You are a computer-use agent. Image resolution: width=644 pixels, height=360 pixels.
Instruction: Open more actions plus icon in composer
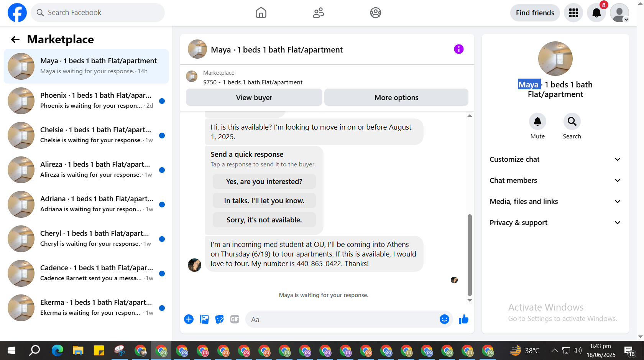click(189, 319)
